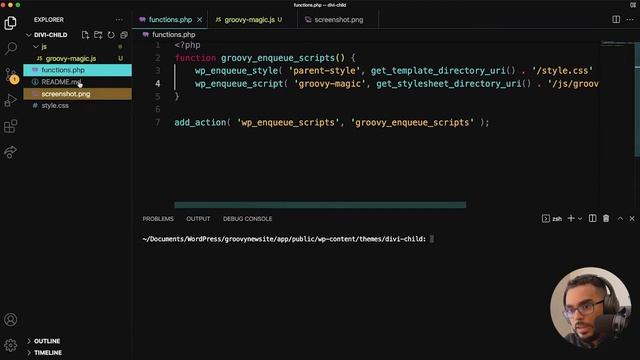Maximize the panel with the chevron up
This screenshot has height=360, width=640.
click(x=620, y=219)
